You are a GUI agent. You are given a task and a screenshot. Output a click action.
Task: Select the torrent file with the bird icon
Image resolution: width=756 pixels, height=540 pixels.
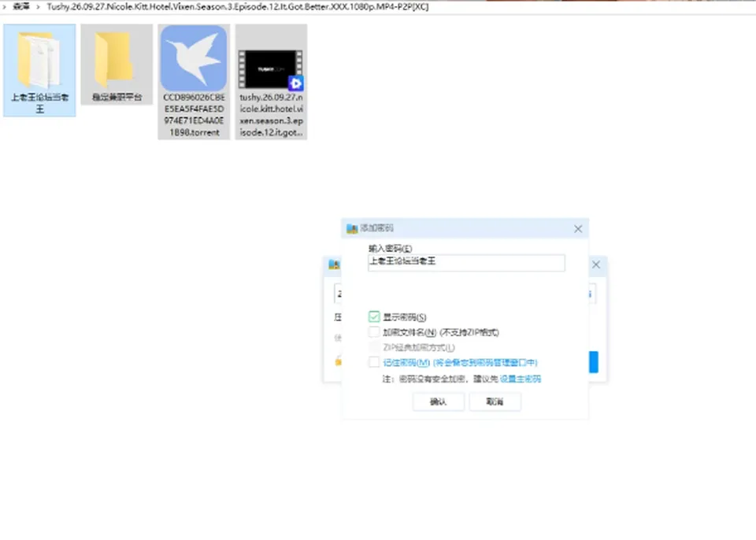194,82
